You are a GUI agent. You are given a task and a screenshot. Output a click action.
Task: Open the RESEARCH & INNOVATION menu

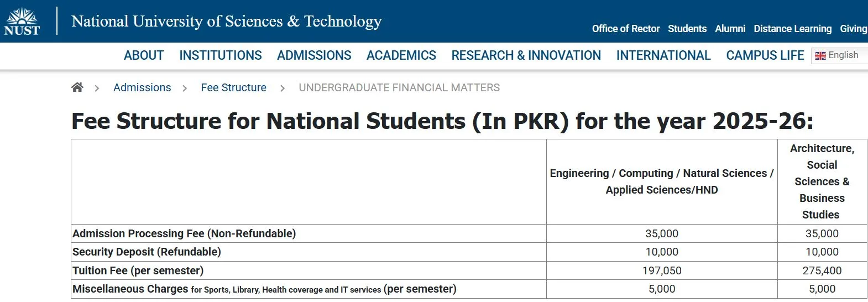click(x=526, y=55)
